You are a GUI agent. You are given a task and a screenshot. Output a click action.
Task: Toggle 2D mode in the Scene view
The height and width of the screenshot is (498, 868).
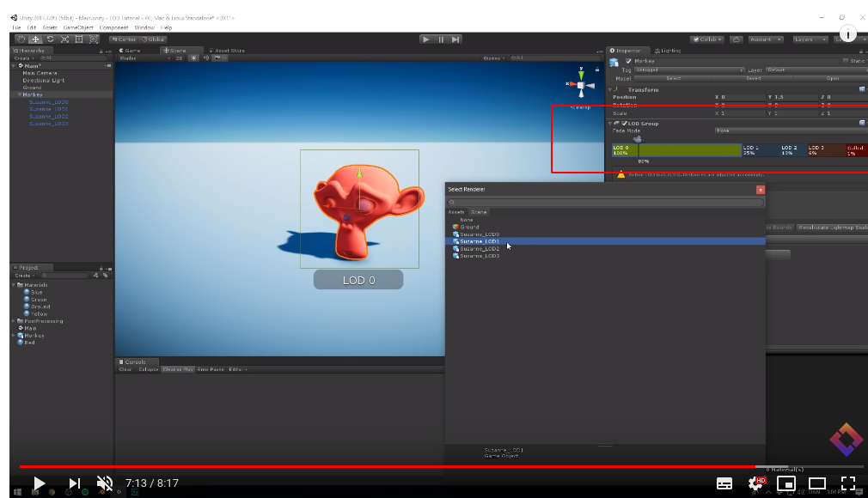point(177,58)
